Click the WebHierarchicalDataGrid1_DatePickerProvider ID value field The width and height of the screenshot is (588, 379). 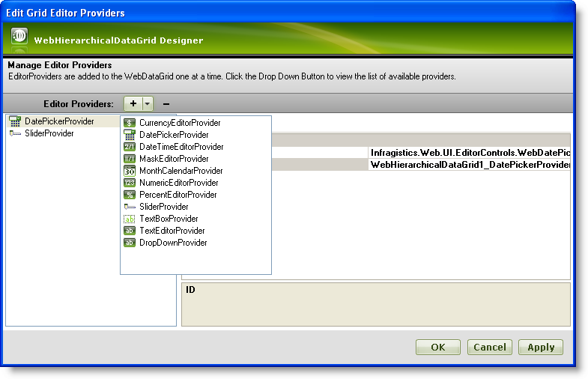[470, 165]
